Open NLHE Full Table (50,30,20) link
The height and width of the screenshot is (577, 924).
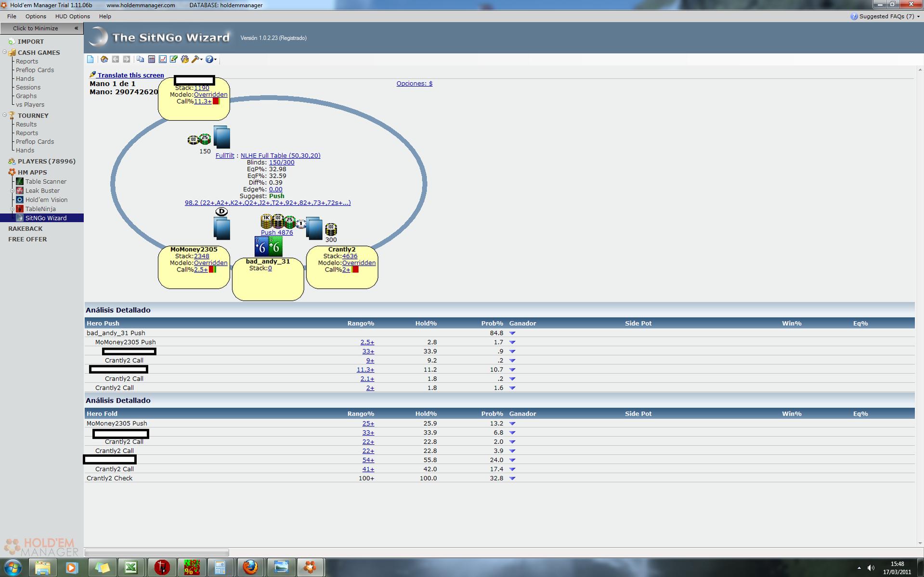280,155
